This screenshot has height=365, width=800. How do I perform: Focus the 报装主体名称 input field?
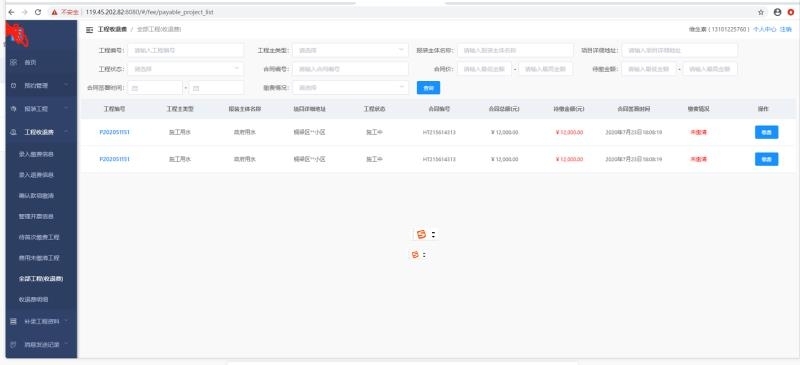(515, 51)
